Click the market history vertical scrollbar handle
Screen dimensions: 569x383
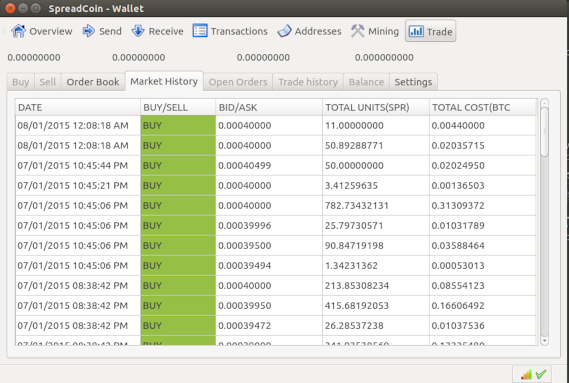tap(544, 131)
